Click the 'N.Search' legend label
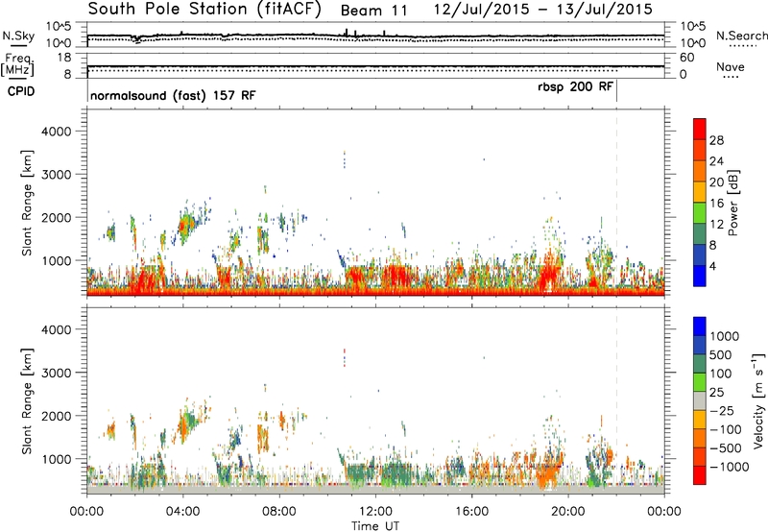Image resolution: width=768 pixels, height=532 pixels. click(x=741, y=36)
